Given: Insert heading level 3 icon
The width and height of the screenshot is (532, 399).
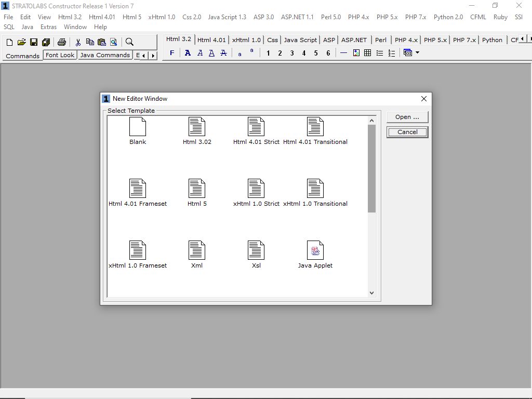Looking at the screenshot, I should [x=292, y=53].
